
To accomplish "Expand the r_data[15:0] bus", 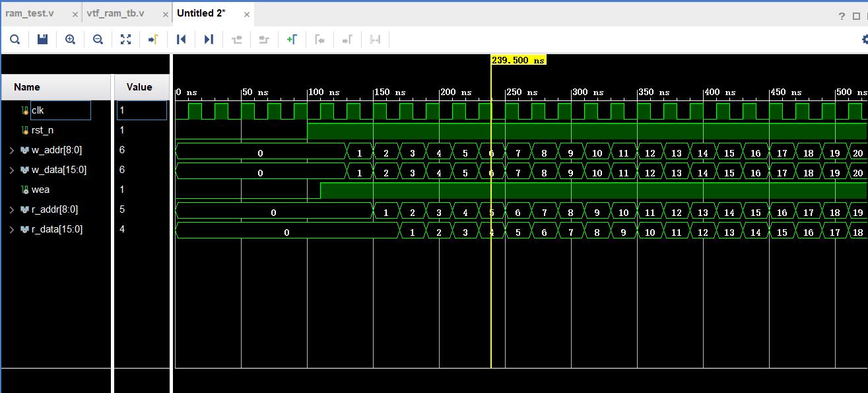I will [11, 229].
